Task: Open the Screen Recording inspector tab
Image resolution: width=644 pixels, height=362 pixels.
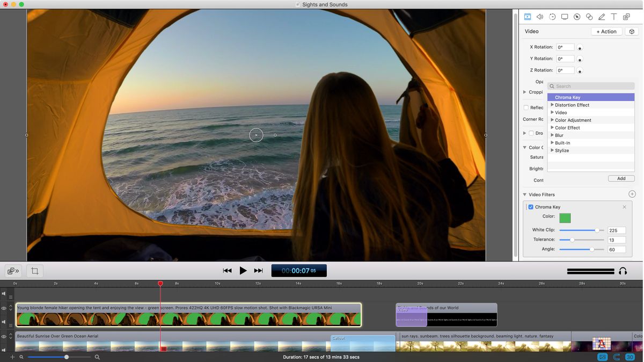Action: coord(565,17)
